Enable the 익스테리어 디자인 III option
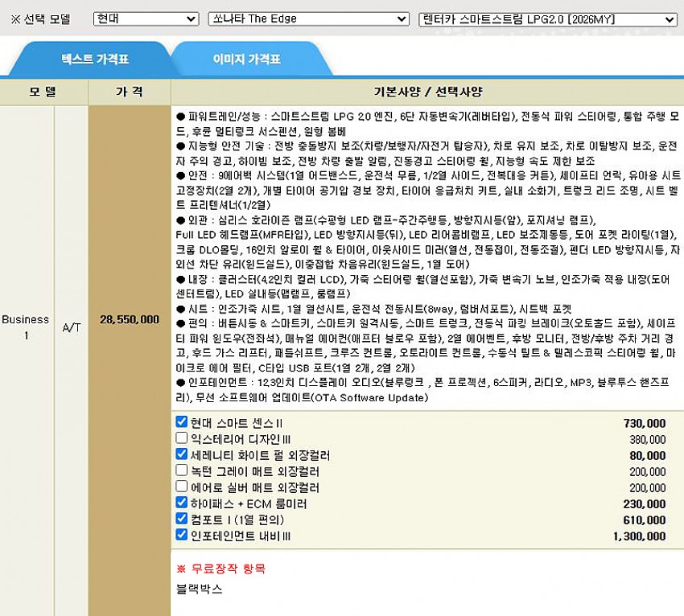 182,439
